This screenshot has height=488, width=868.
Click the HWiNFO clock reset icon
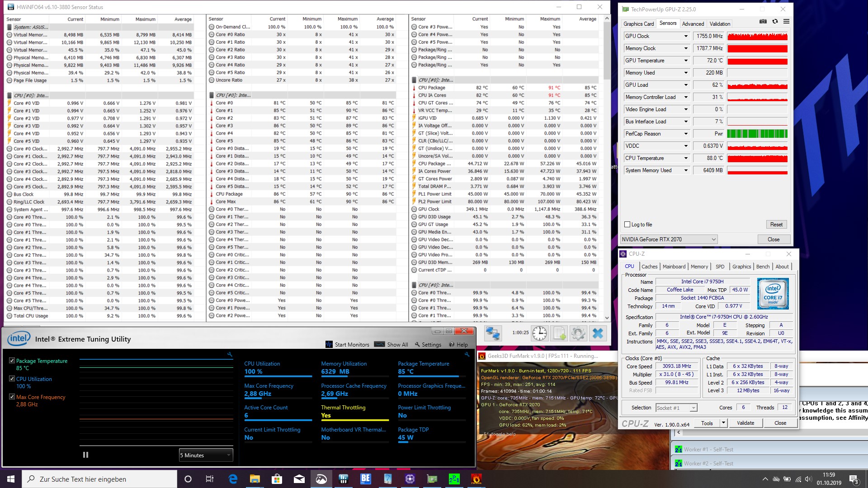click(x=539, y=333)
